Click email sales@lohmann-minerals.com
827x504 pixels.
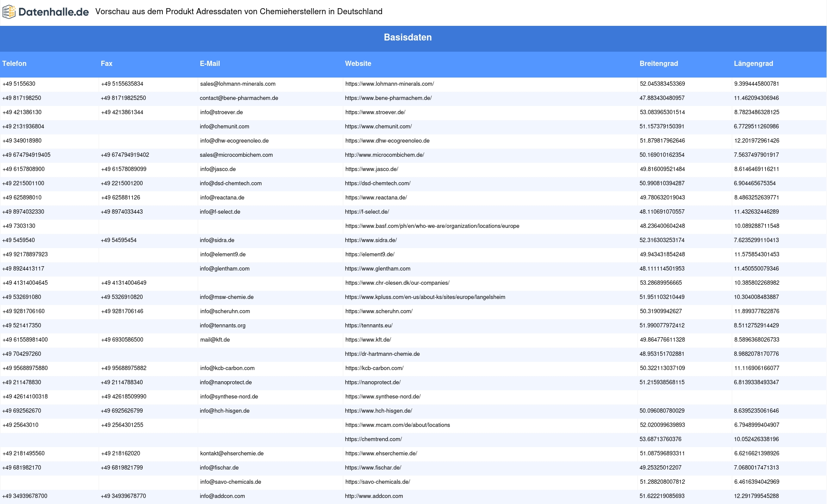coord(238,84)
